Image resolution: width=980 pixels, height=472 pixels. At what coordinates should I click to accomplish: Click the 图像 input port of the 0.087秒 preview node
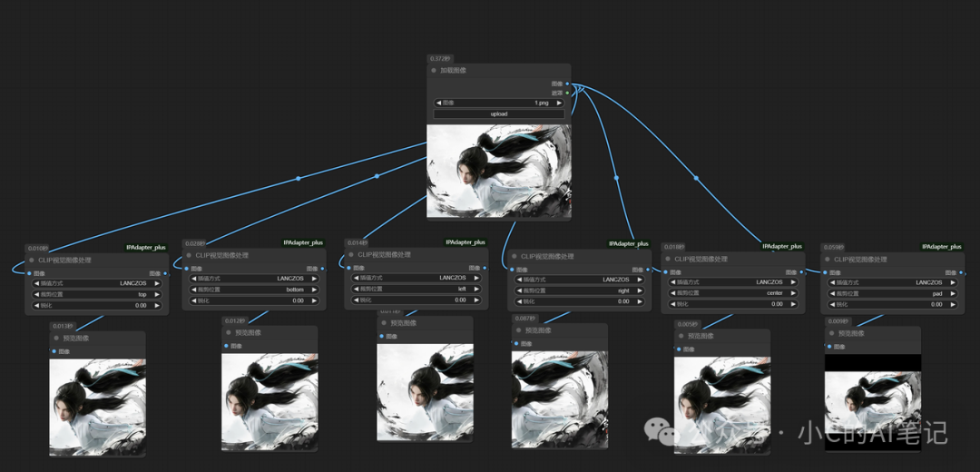[515, 343]
